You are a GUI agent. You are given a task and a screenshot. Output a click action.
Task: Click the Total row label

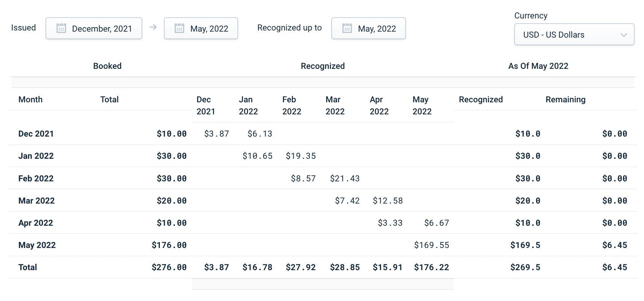pyautogui.click(x=27, y=267)
